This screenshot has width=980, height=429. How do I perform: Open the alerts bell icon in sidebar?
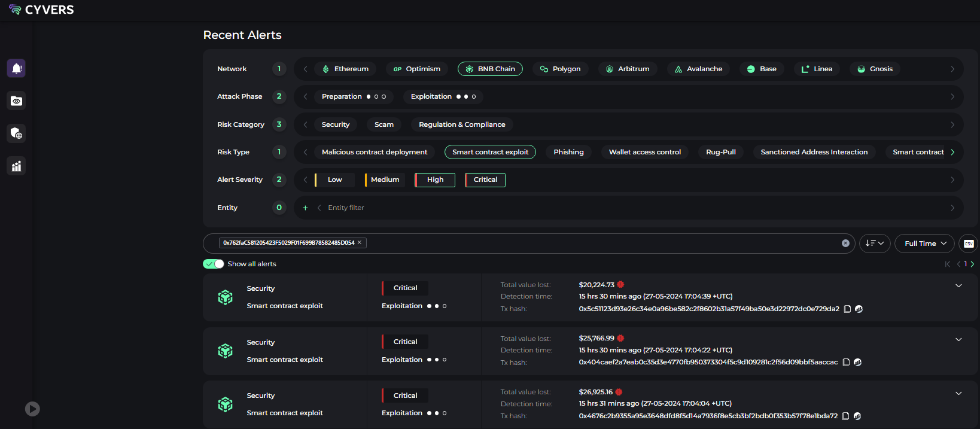[x=16, y=68]
